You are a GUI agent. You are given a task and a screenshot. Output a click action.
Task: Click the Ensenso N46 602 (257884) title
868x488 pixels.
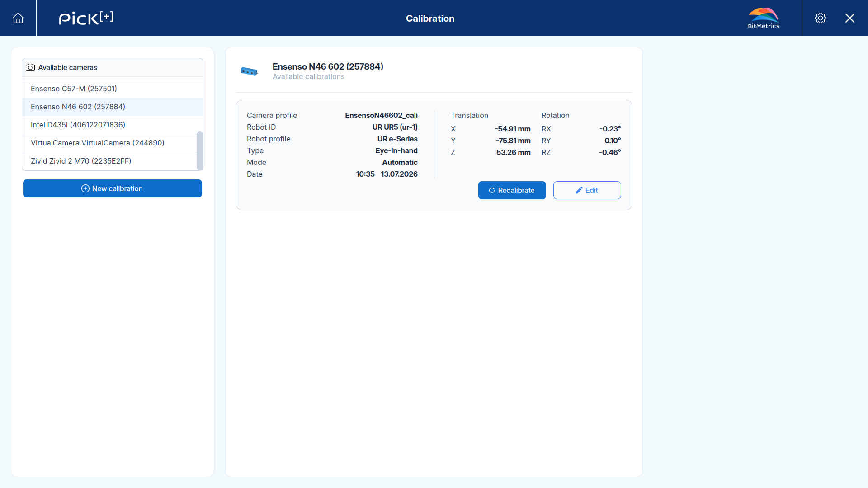(328, 66)
